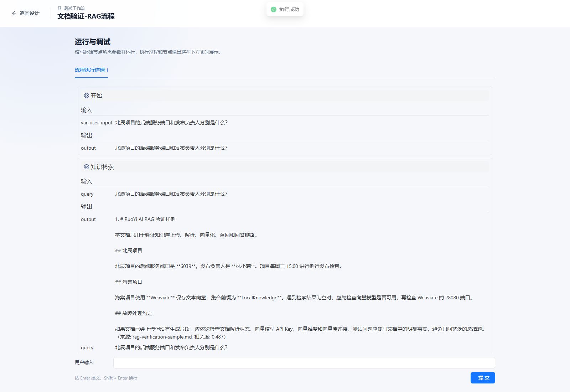Open the 流程执行详情 tab
Image resolution: width=570 pixels, height=392 pixels.
92,70
